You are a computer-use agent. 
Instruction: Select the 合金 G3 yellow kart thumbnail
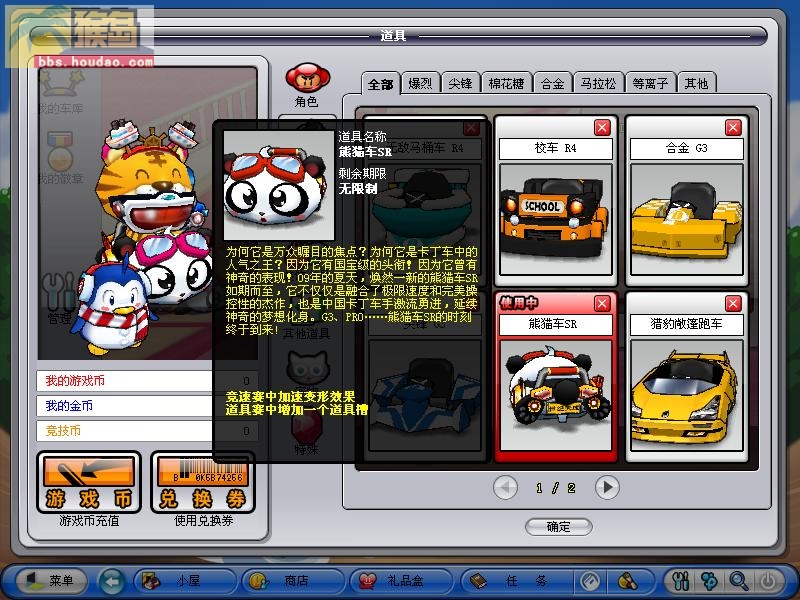[x=687, y=220]
